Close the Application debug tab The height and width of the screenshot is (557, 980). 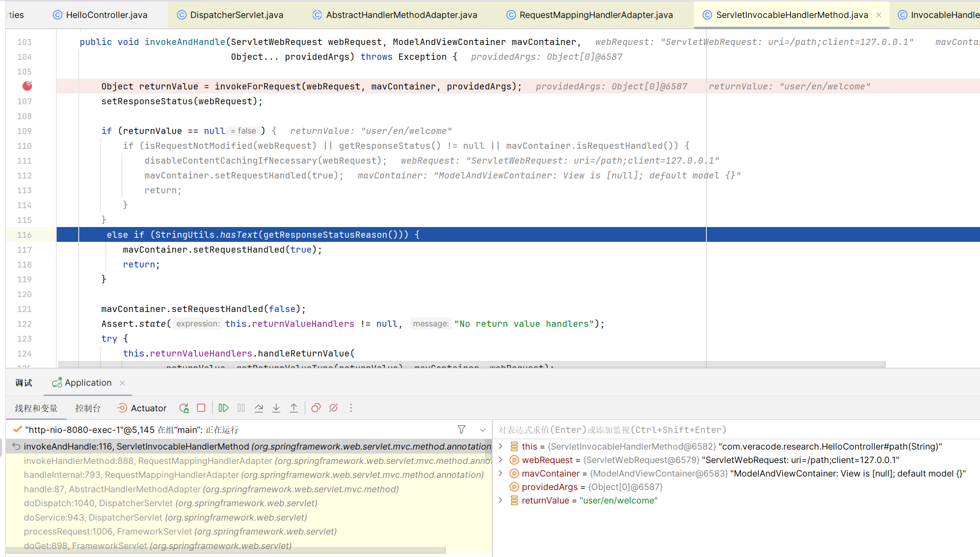[122, 383]
